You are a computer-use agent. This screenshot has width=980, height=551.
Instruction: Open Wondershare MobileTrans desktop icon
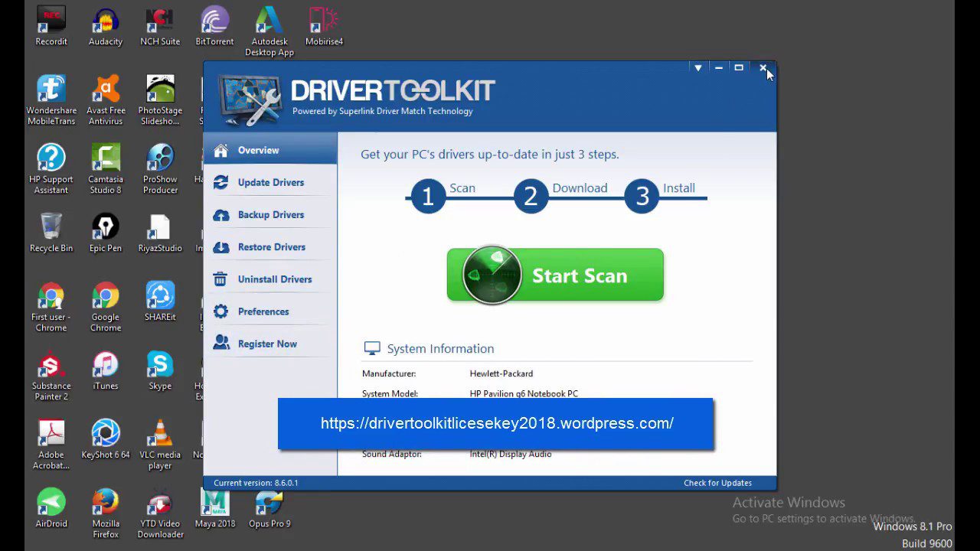(x=51, y=100)
